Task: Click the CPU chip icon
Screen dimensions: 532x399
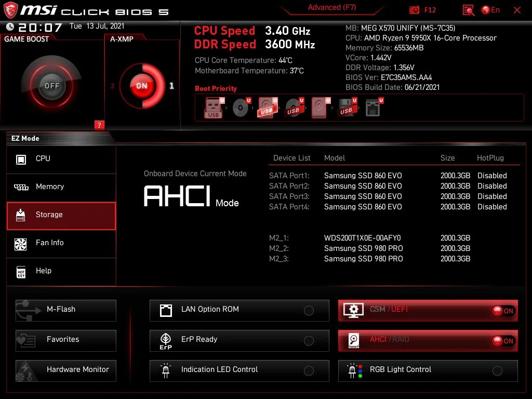Action: coord(21,159)
